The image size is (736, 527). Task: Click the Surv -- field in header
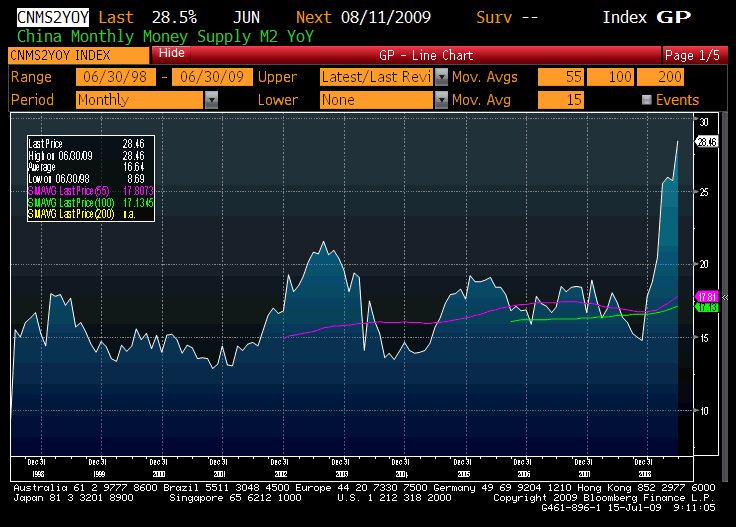[507, 17]
